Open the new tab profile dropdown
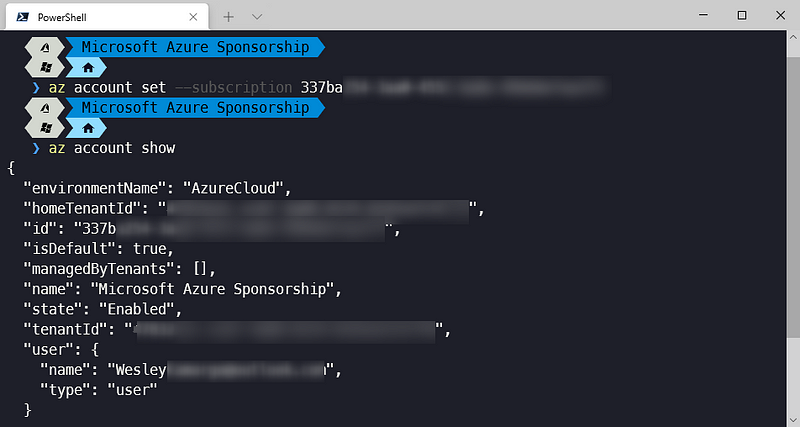This screenshot has height=427, width=800. (257, 16)
